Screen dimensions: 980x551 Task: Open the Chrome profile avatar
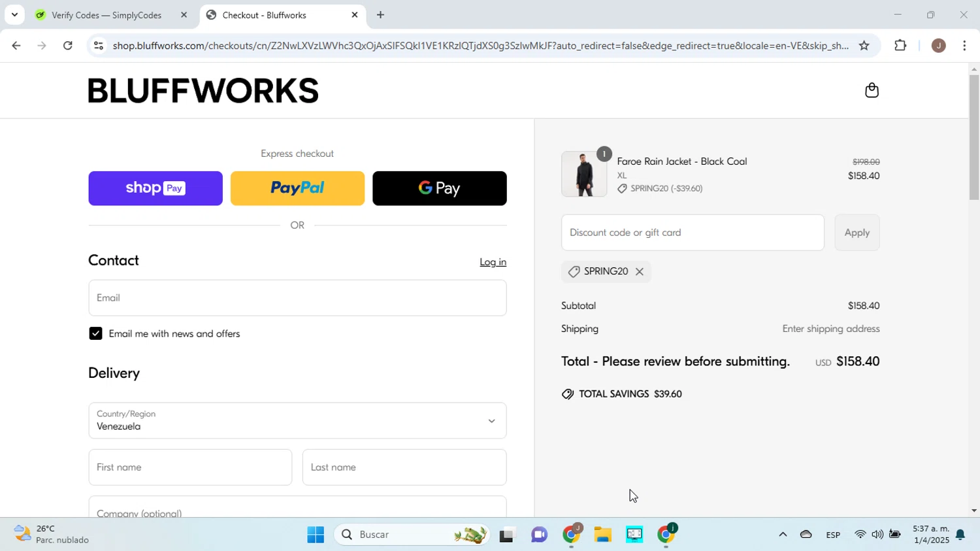tap(938, 46)
